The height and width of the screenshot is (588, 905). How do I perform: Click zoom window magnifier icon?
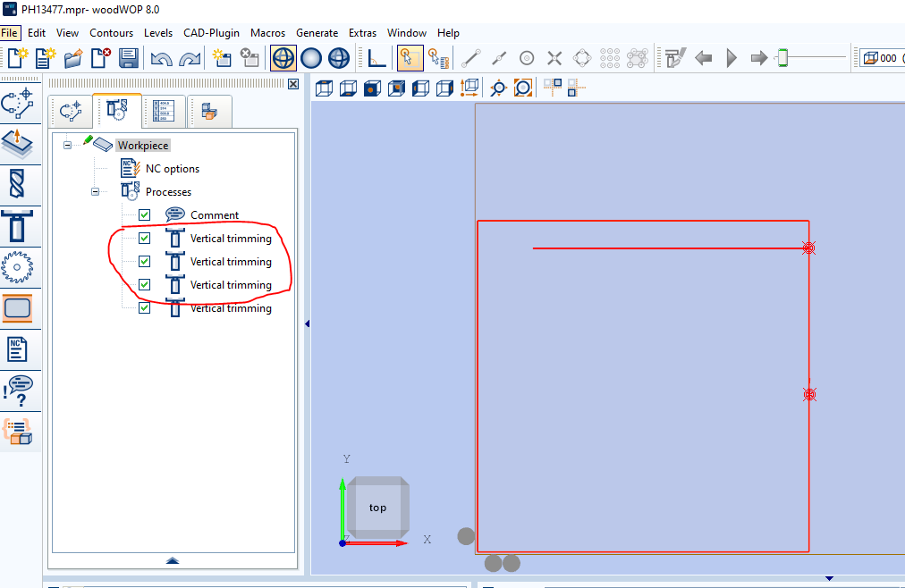pyautogui.click(x=497, y=88)
